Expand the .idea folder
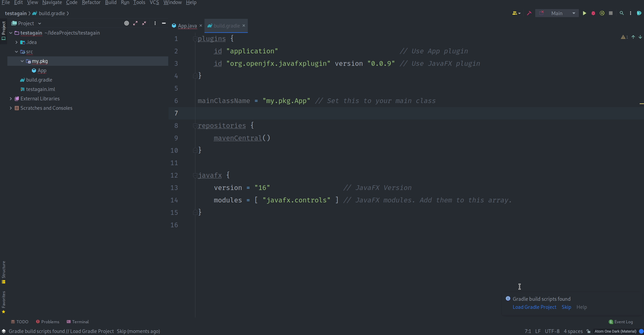The width and height of the screenshot is (644, 335). (16, 42)
